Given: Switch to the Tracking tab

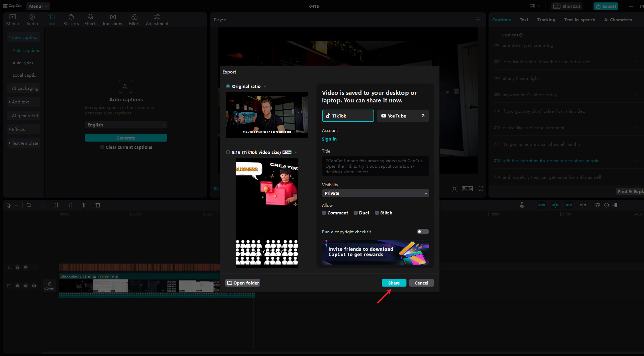Looking at the screenshot, I should [546, 20].
